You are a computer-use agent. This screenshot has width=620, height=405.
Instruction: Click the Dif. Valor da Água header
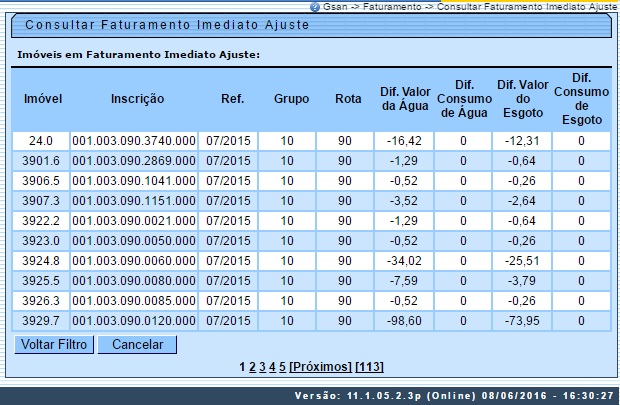pos(404,99)
